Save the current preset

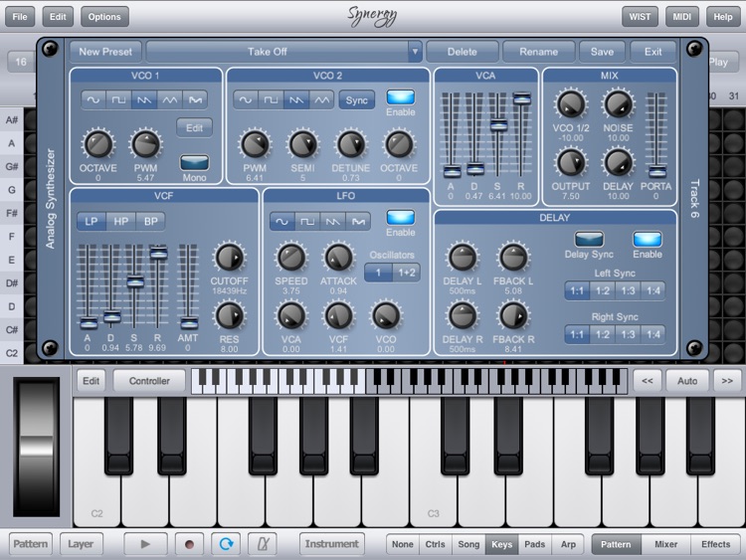602,52
